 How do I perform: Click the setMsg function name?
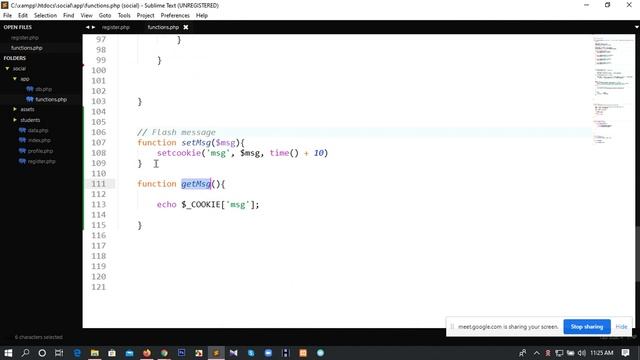(x=196, y=142)
